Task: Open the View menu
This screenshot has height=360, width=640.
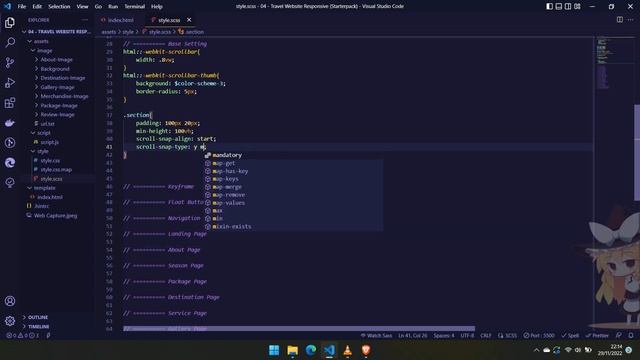Action: (x=82, y=7)
